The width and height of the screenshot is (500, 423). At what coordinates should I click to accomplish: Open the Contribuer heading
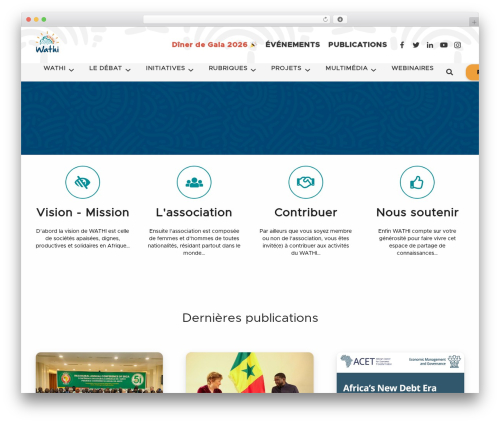tap(306, 212)
